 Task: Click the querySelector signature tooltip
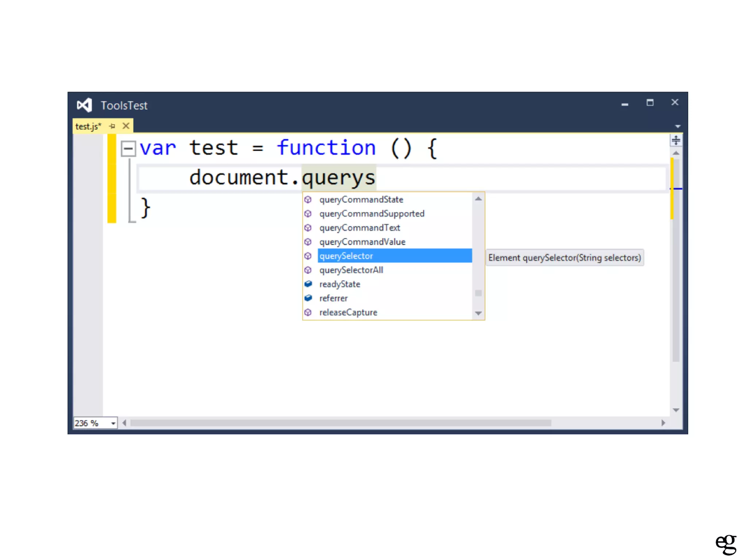coord(564,258)
